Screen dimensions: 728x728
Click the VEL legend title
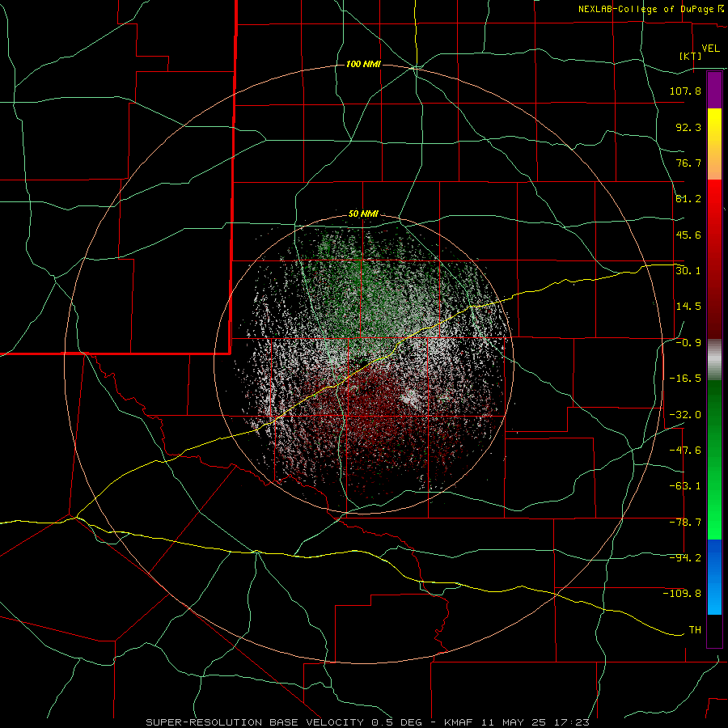point(710,49)
